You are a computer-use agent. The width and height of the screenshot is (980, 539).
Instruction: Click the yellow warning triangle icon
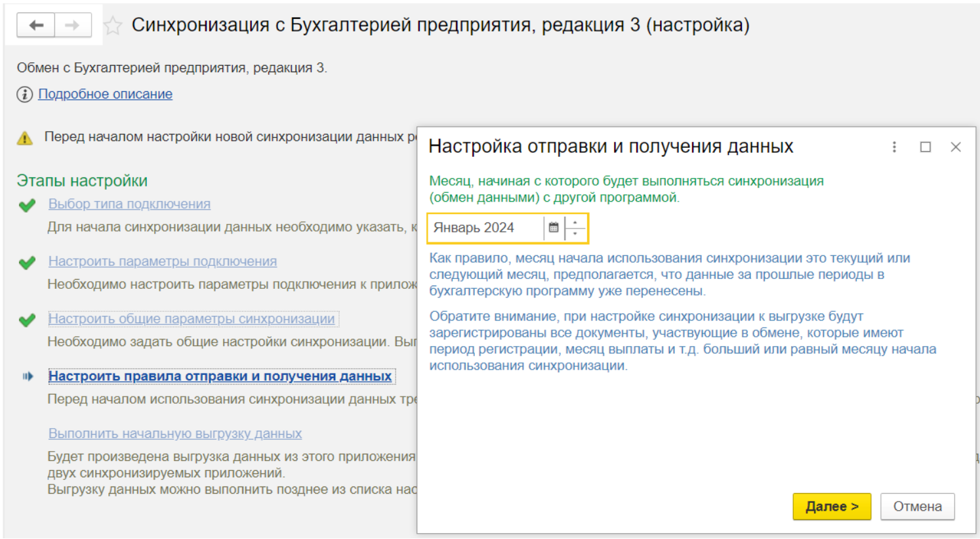pos(25,138)
